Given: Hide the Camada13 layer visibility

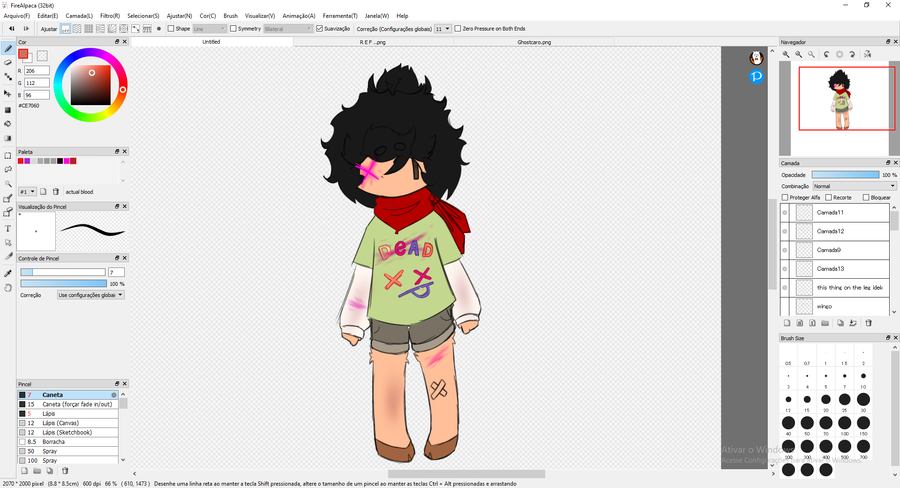Looking at the screenshot, I should click(785, 269).
